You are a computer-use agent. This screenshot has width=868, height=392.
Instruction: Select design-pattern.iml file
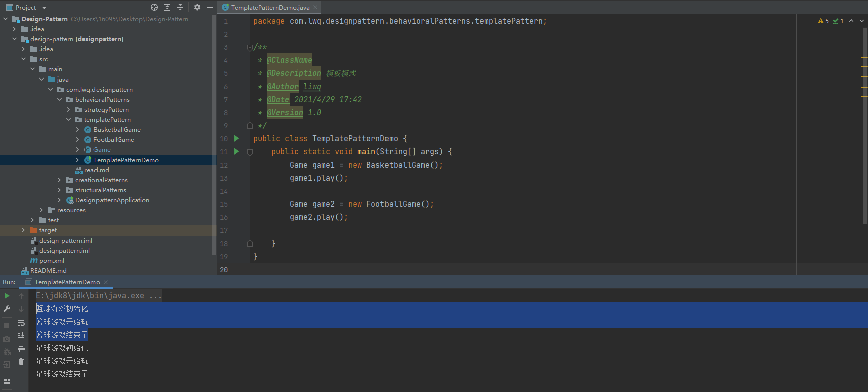point(65,240)
